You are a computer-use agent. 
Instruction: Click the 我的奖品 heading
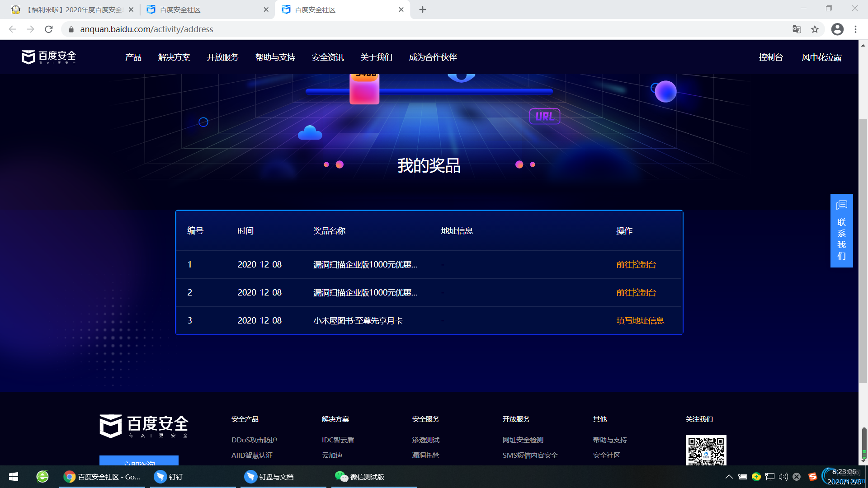click(x=429, y=166)
